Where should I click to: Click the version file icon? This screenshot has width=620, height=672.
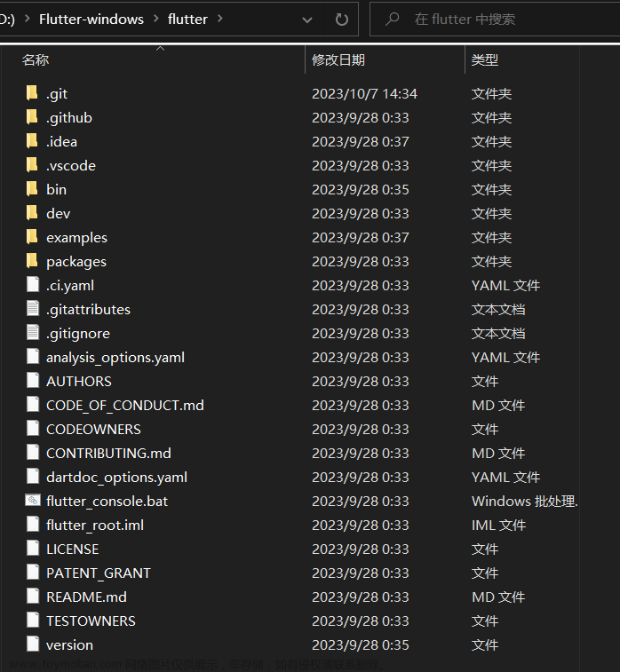tap(33, 644)
